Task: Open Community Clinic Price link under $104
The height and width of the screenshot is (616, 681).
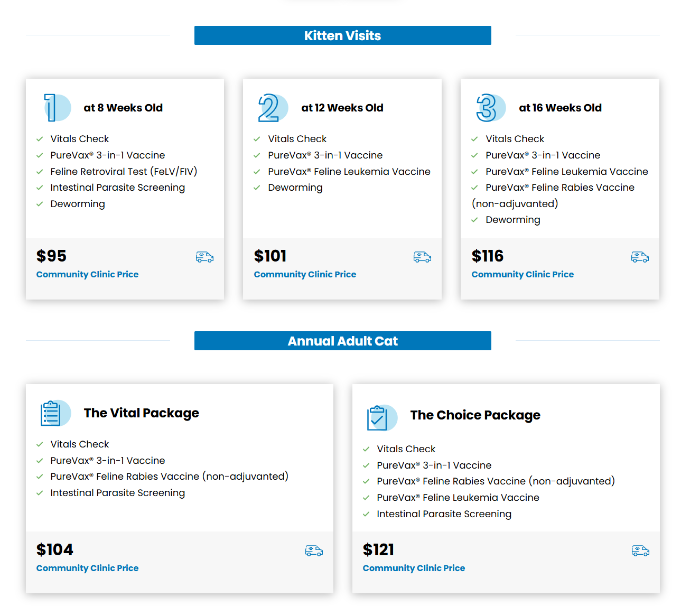Action: coord(87,568)
